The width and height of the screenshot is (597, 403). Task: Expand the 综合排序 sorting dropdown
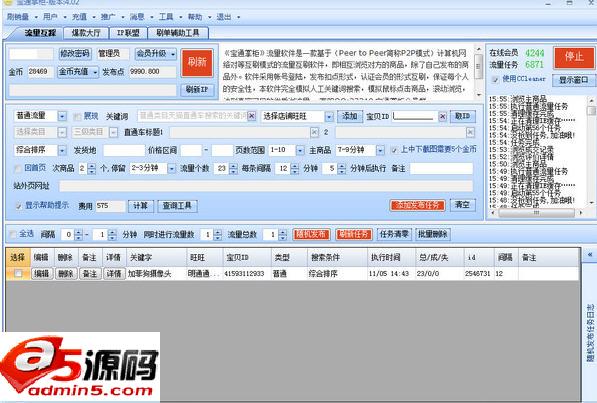(x=62, y=150)
